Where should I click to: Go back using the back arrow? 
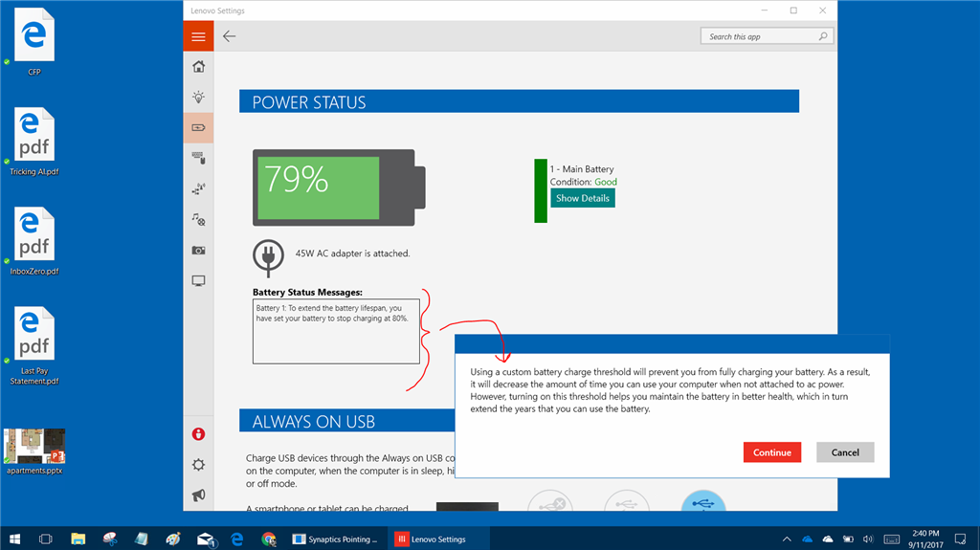pos(230,36)
